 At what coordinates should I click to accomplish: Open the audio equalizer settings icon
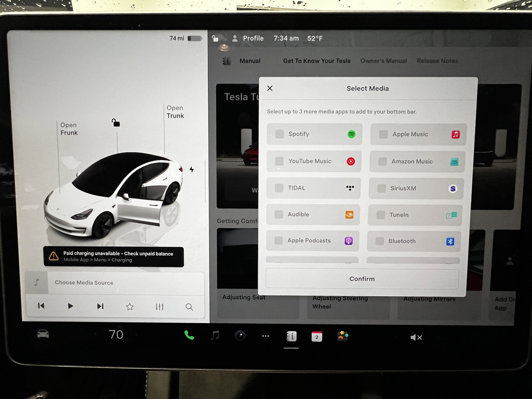(x=159, y=307)
